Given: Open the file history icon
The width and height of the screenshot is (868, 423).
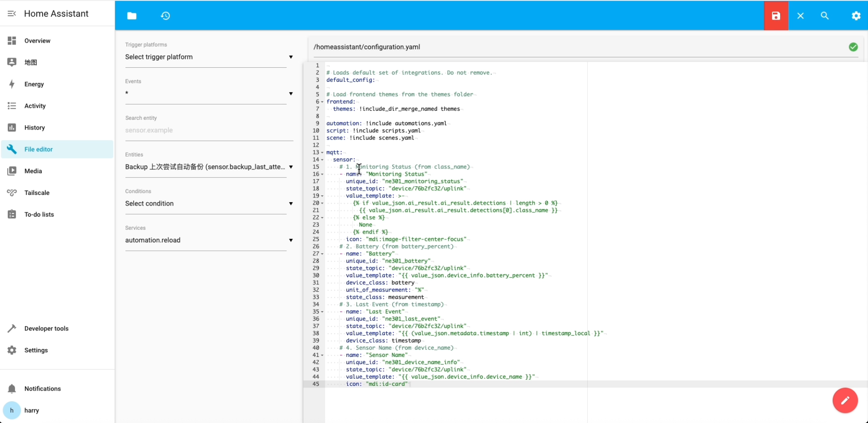Looking at the screenshot, I should pos(165,16).
